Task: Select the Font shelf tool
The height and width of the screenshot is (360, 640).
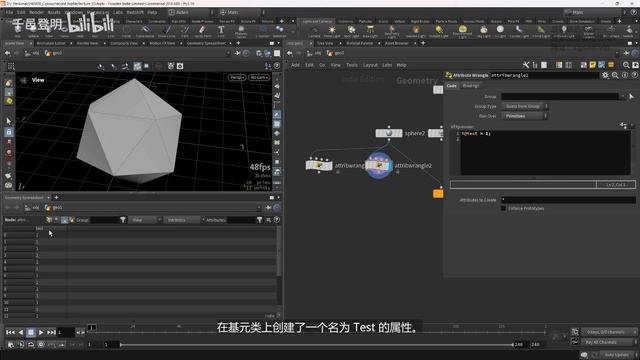Action: point(221,31)
